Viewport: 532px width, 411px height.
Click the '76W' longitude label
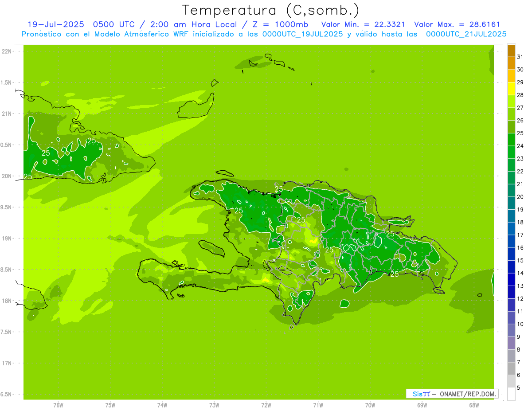pos(58,405)
